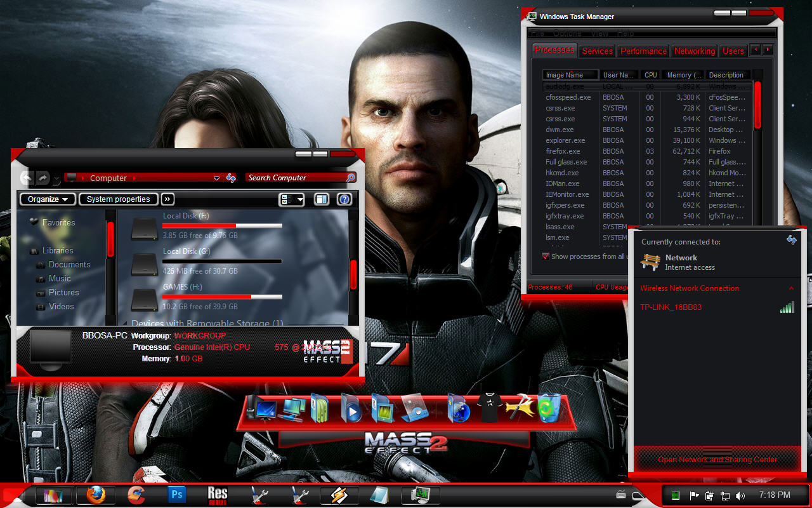Select Local Disk (F:) drive

click(207, 225)
